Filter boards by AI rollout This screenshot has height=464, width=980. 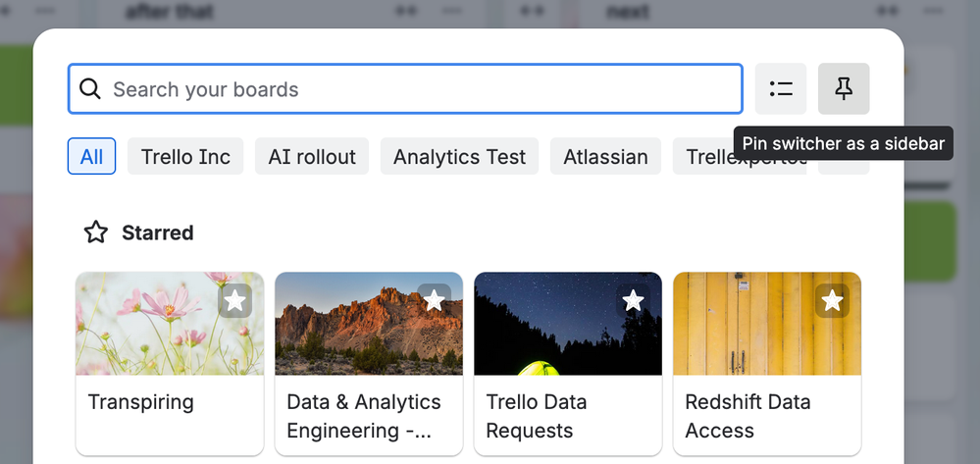click(x=312, y=157)
